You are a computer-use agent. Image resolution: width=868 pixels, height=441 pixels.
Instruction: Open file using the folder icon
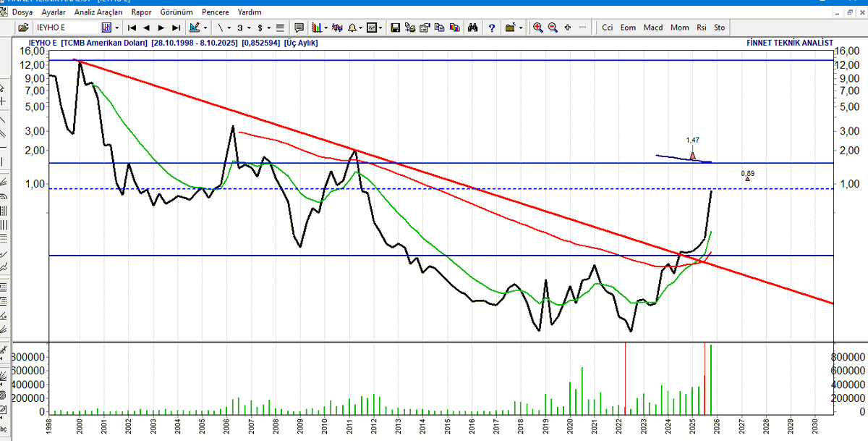[23, 28]
